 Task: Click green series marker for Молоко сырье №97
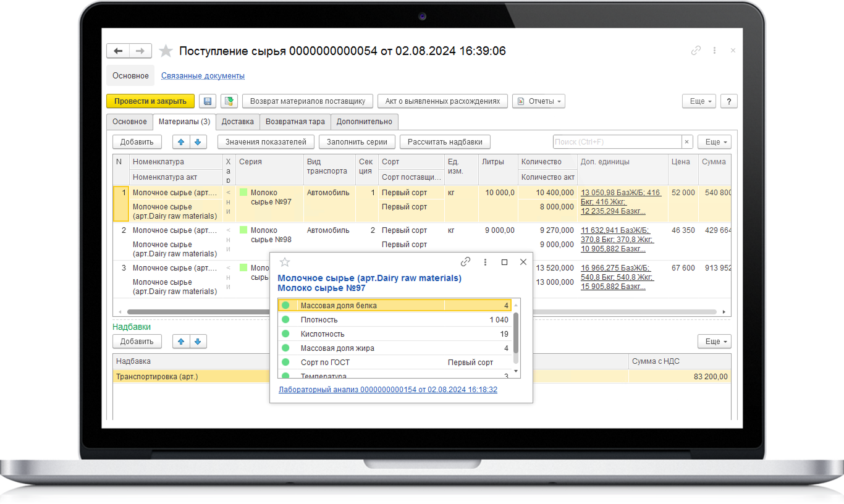click(243, 193)
